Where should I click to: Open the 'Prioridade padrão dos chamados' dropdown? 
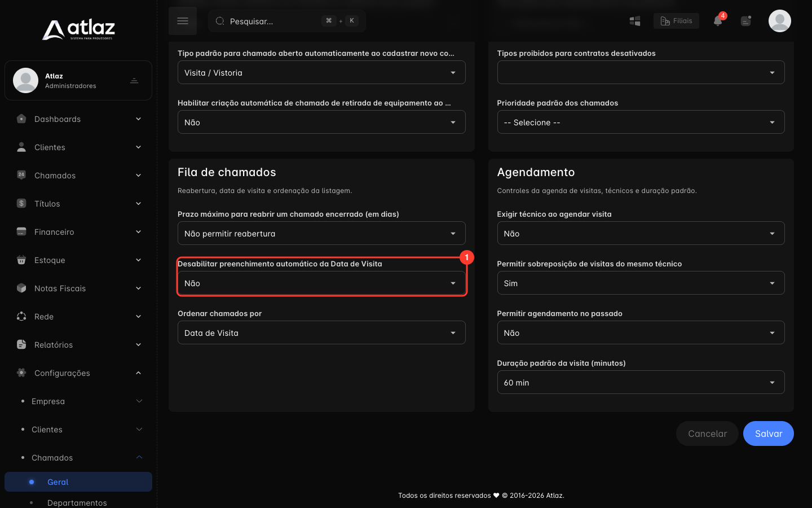coord(641,122)
